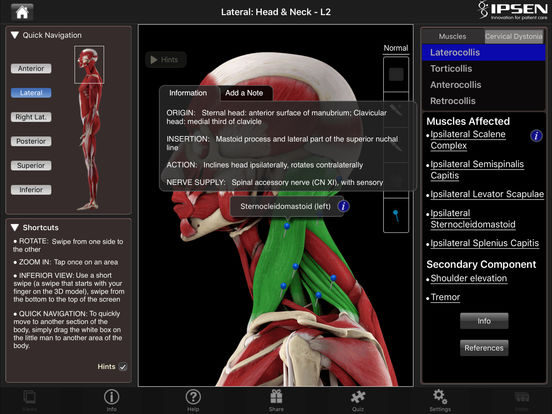Play the Hints button on the model
Viewport: 552px width, 414px height.
click(165, 60)
